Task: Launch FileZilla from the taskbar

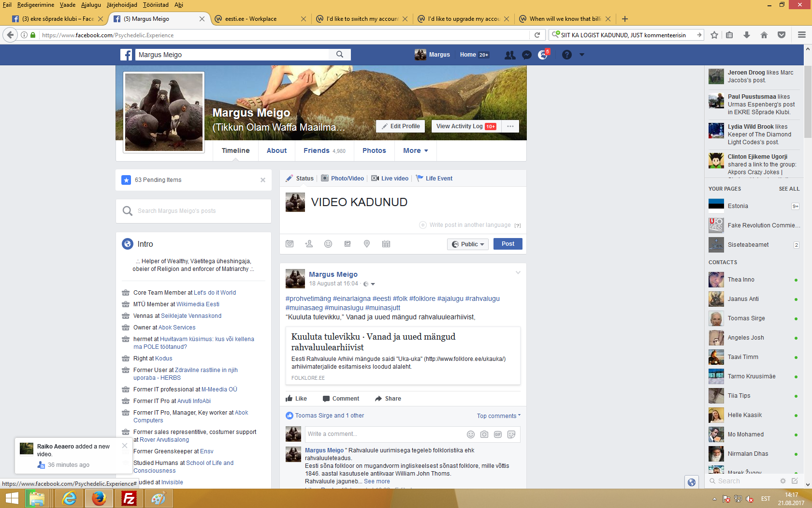Action: [129, 498]
